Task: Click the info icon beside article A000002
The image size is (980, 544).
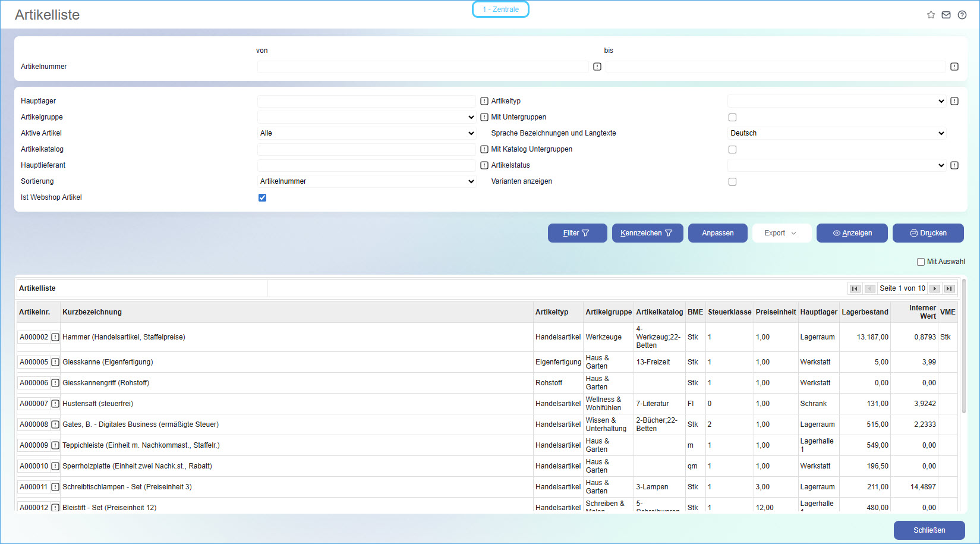Action: tap(55, 337)
